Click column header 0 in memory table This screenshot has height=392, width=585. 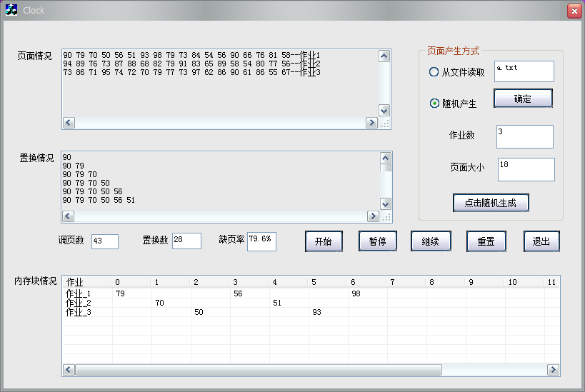pos(131,282)
